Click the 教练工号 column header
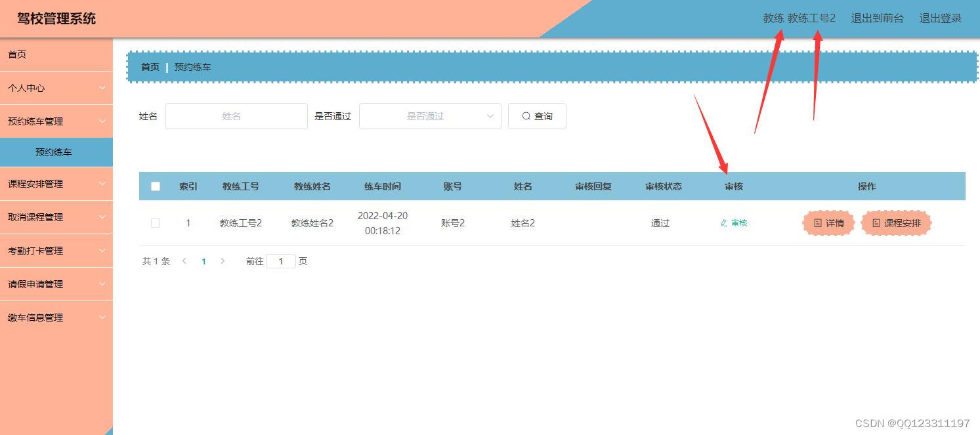 (241, 186)
